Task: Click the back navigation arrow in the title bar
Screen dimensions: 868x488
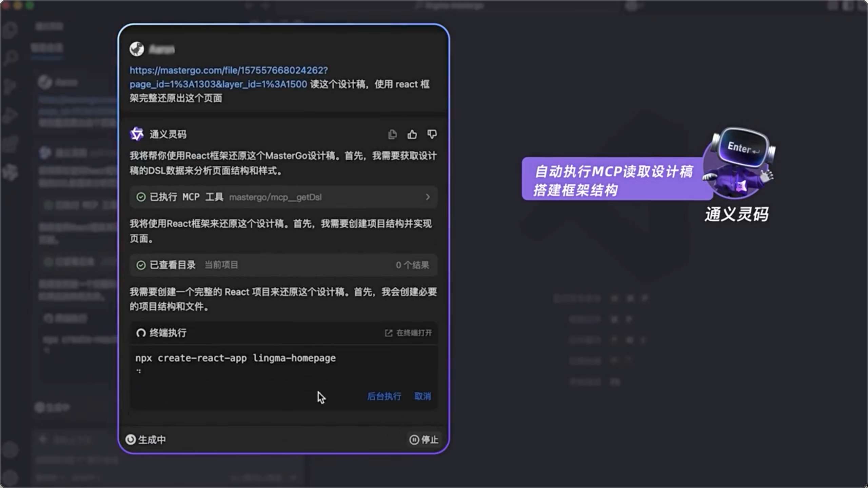Action: coord(249,5)
